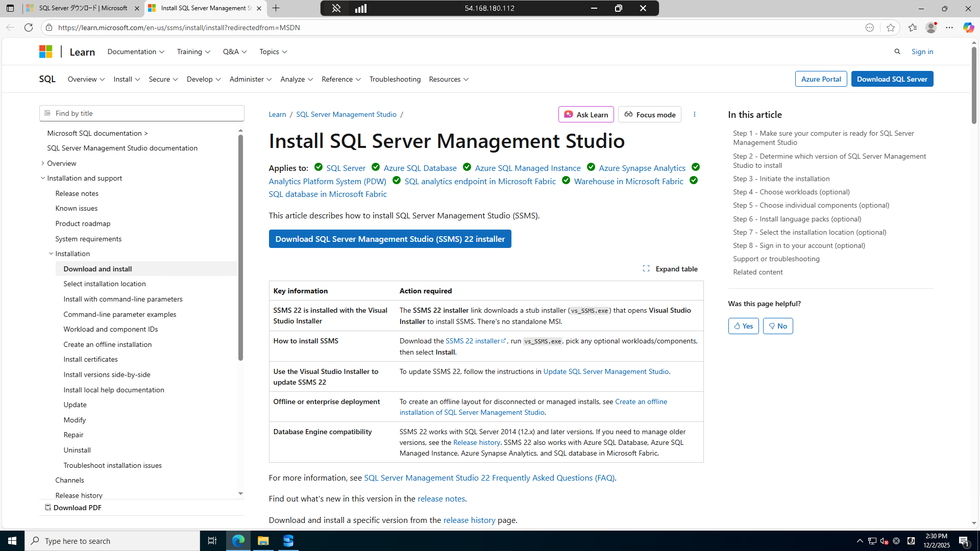Switch to the SQL Server download tab
The image size is (980, 551).
[x=82, y=8]
